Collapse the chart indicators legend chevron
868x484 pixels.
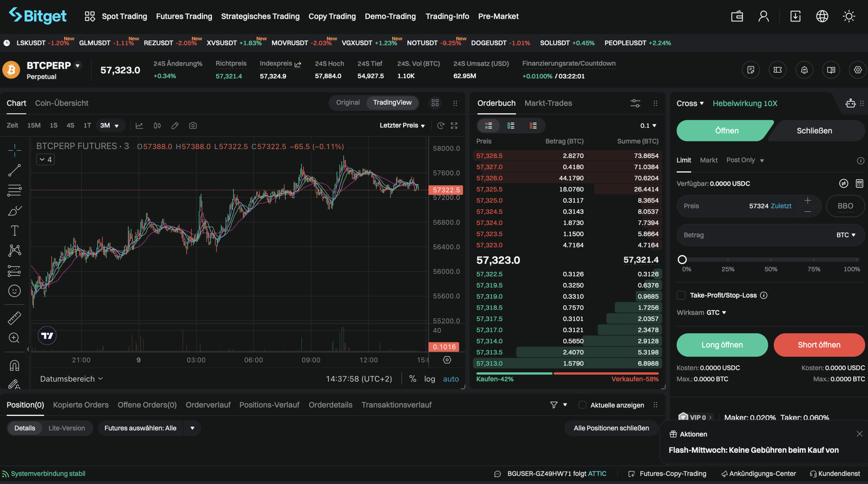(x=45, y=159)
